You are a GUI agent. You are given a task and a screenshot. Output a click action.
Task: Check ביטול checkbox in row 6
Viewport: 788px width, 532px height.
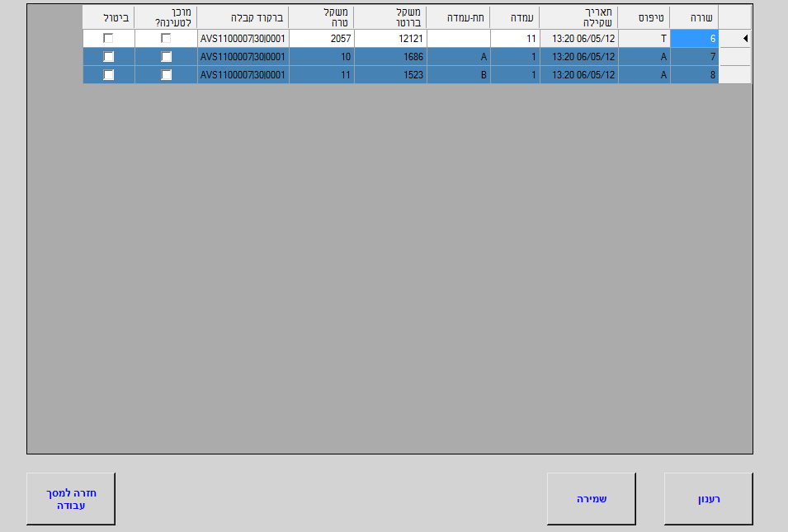pyautogui.click(x=108, y=38)
